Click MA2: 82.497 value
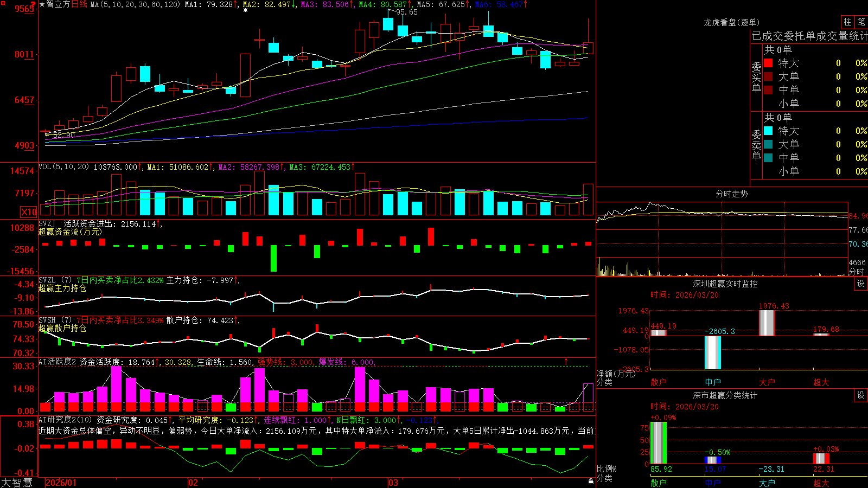Image resolution: width=868 pixels, height=488 pixels. pyautogui.click(x=266, y=4)
